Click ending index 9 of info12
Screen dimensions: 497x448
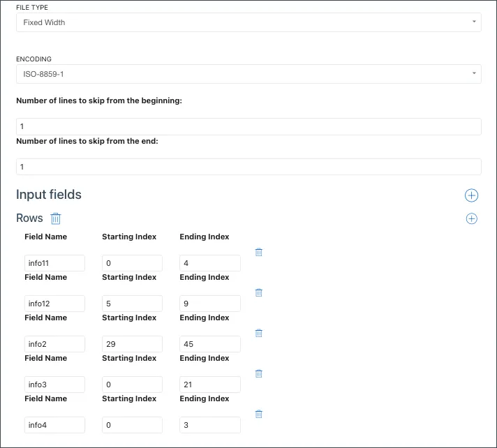(x=210, y=304)
